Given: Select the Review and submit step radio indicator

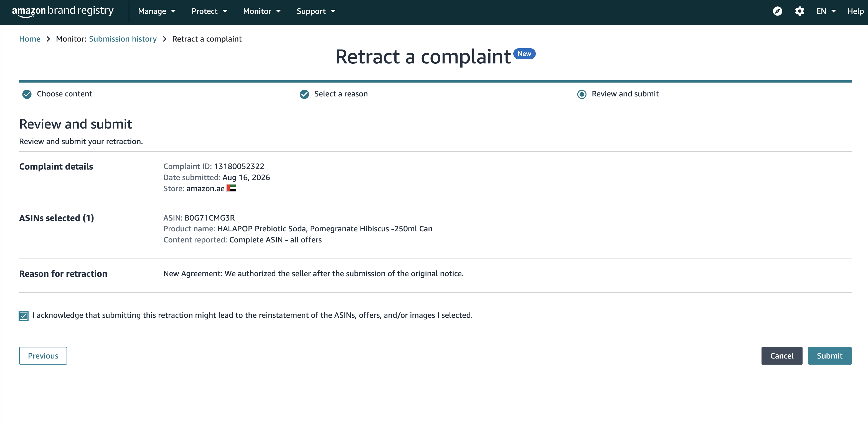Looking at the screenshot, I should pos(582,94).
